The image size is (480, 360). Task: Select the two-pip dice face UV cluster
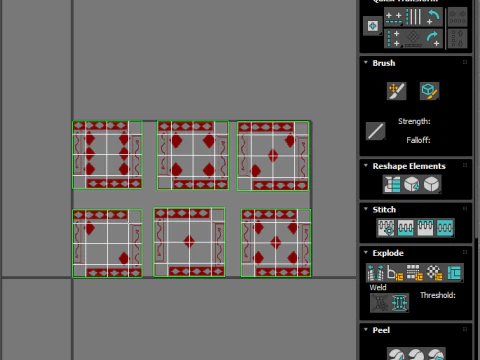(107, 243)
